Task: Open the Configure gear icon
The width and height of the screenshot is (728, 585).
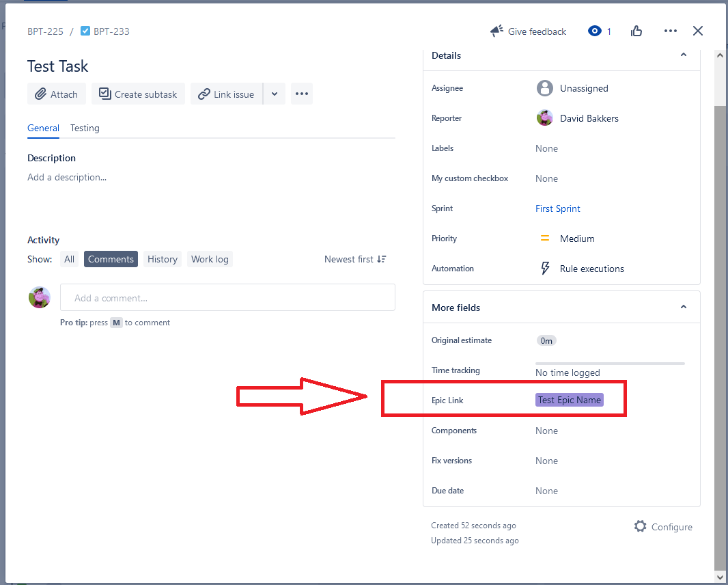Action: pos(640,526)
